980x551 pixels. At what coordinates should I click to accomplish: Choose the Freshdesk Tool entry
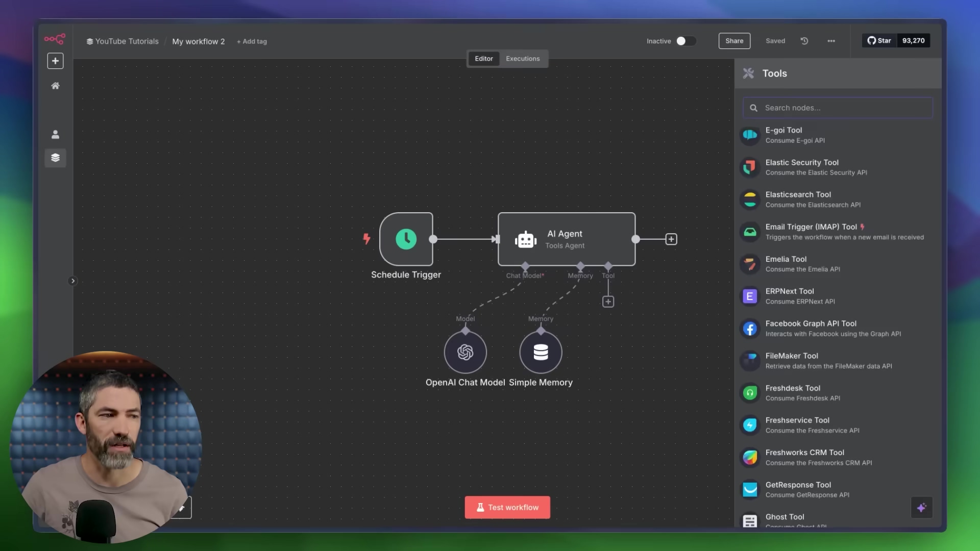[x=838, y=393]
